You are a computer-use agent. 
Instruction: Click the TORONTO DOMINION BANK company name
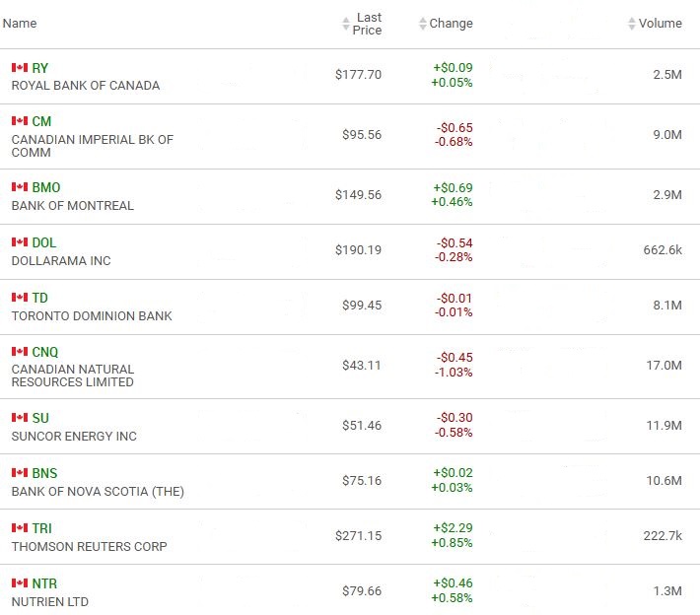click(92, 316)
